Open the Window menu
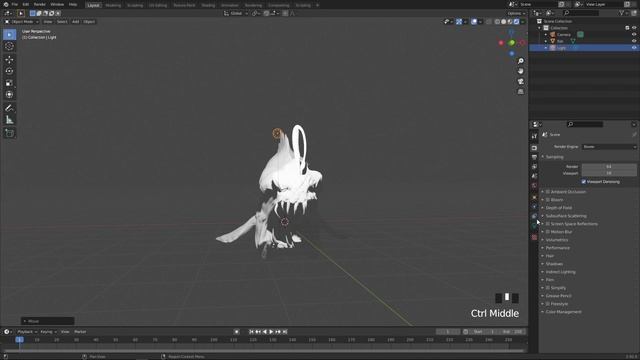 pos(57,4)
